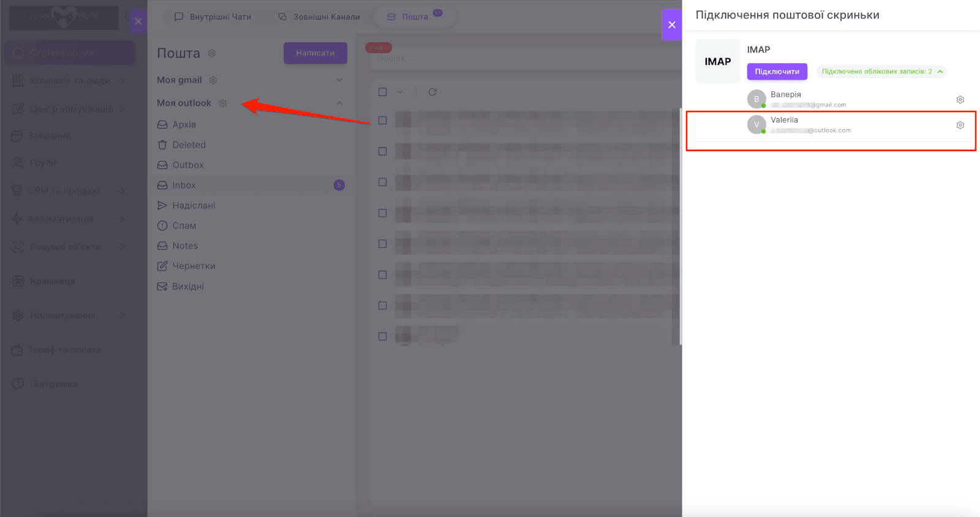Expand the Компанія та люди submenu arrow
The image size is (980, 517).
click(123, 81)
